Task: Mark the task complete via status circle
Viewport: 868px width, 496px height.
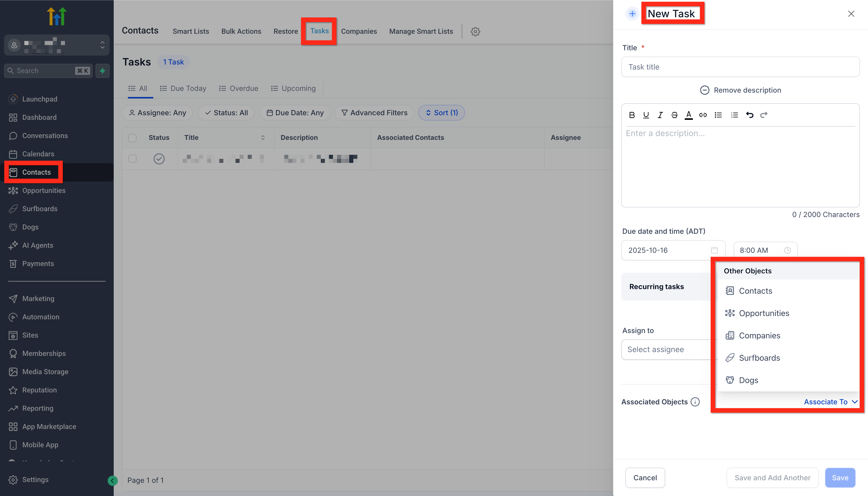Action: (159, 159)
